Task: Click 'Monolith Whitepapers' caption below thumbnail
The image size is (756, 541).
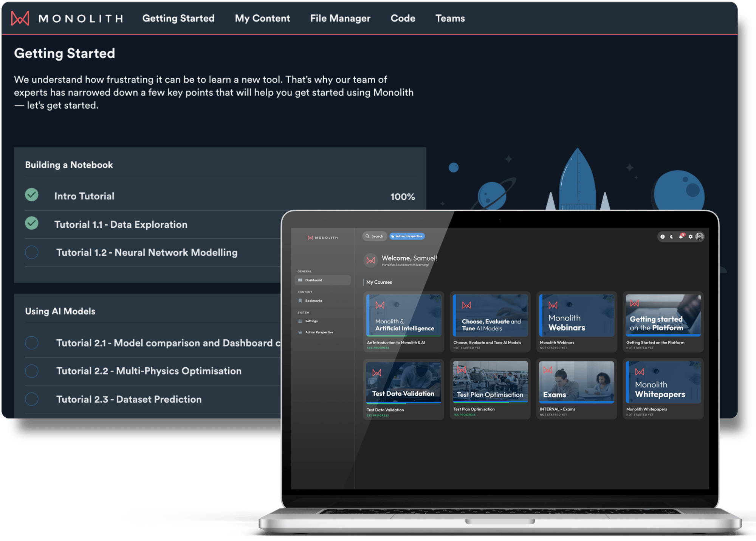Action: [x=647, y=409]
